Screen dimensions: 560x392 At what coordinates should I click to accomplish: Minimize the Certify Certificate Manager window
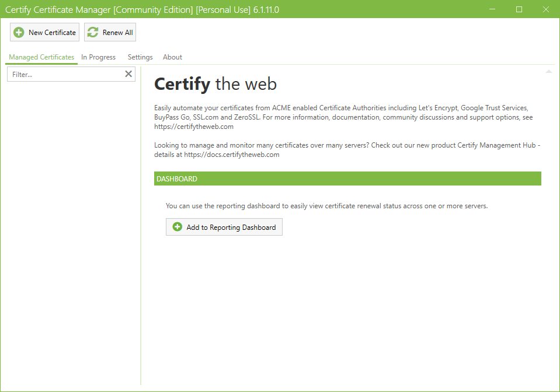point(492,9)
